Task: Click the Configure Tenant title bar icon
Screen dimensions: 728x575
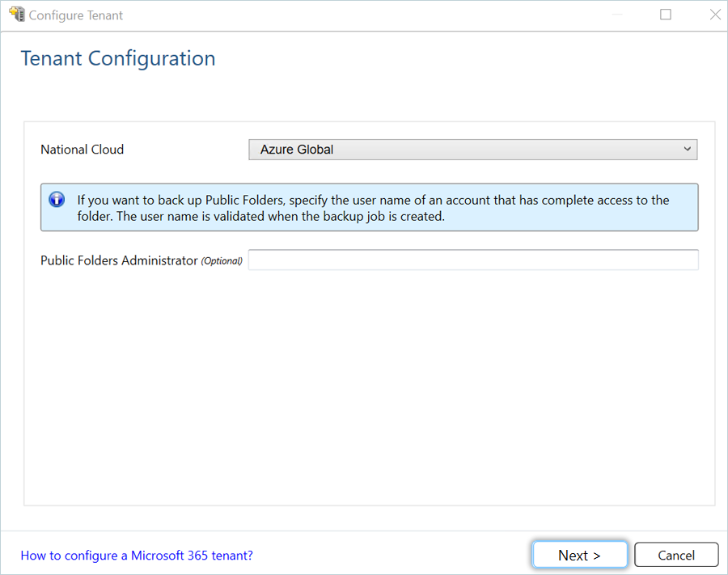Action: click(x=16, y=15)
